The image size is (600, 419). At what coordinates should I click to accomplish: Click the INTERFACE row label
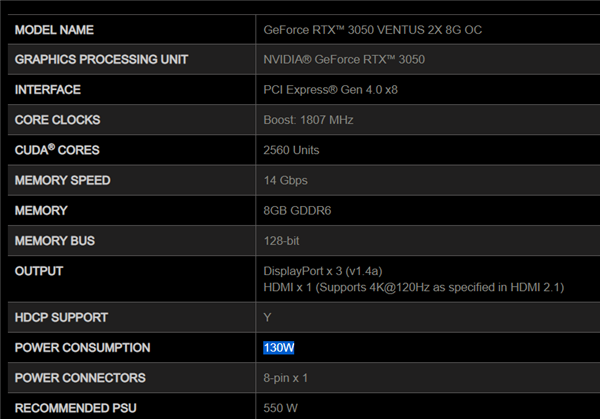coord(49,90)
